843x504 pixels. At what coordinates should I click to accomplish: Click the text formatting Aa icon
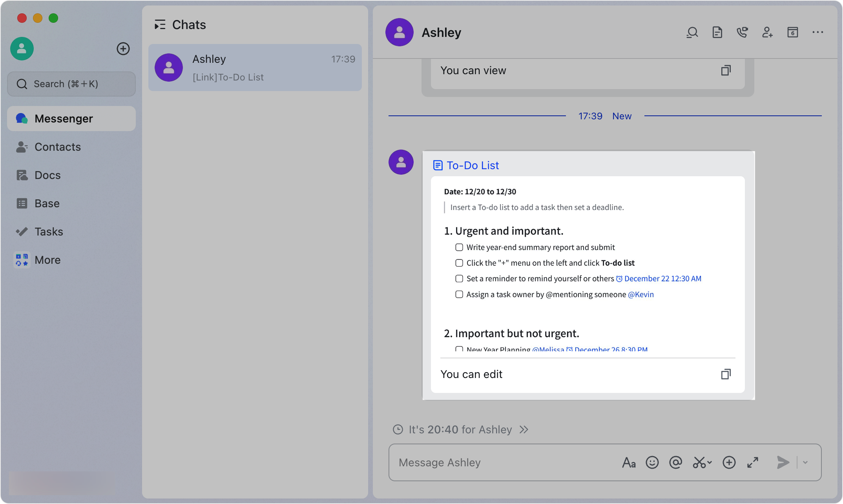pyautogui.click(x=629, y=462)
